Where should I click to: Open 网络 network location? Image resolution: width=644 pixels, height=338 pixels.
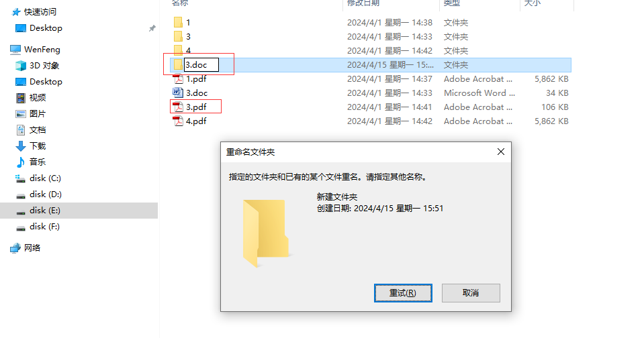coord(26,248)
